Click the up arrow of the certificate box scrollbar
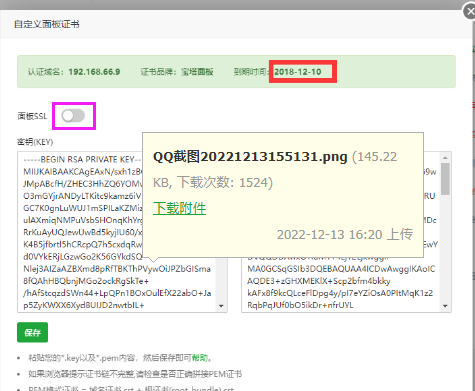The width and height of the screenshot is (475, 391). pos(445,158)
